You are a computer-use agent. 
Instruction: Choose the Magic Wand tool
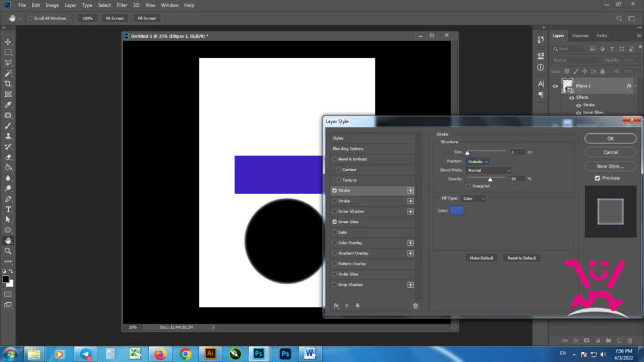(8, 74)
